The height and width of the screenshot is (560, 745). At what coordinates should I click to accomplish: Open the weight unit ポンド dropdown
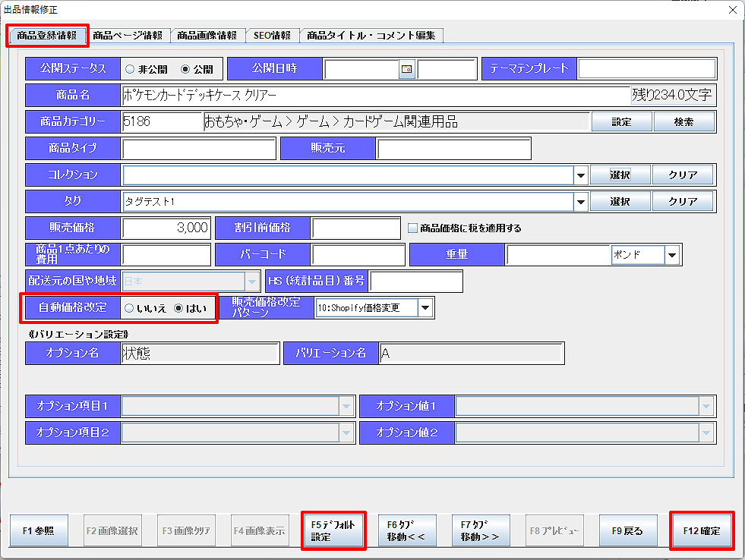point(671,255)
